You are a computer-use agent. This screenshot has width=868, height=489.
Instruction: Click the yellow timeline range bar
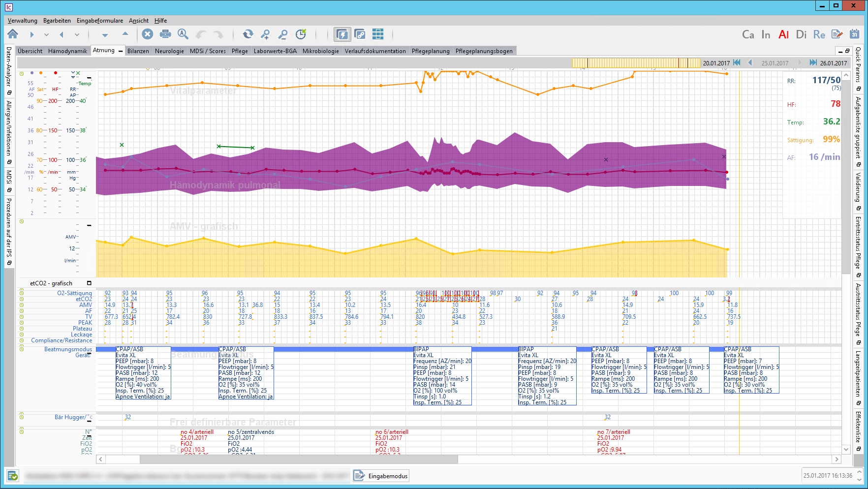pyautogui.click(x=636, y=63)
